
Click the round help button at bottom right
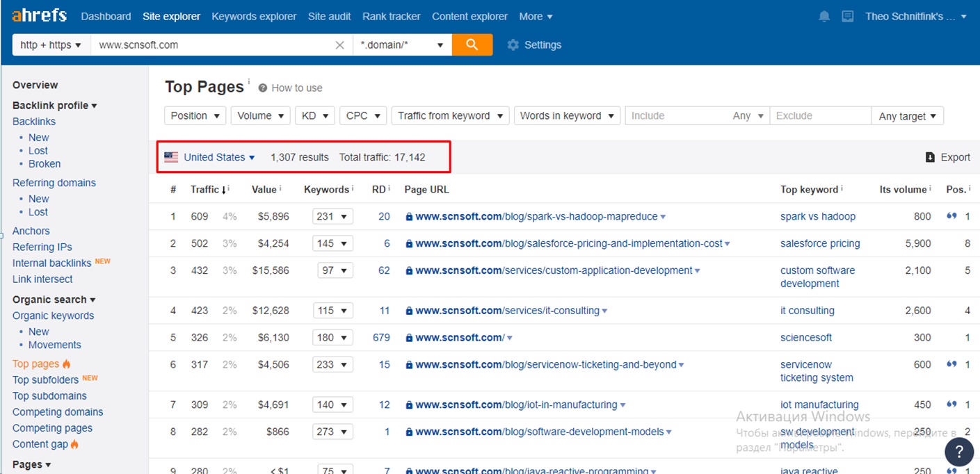click(959, 451)
